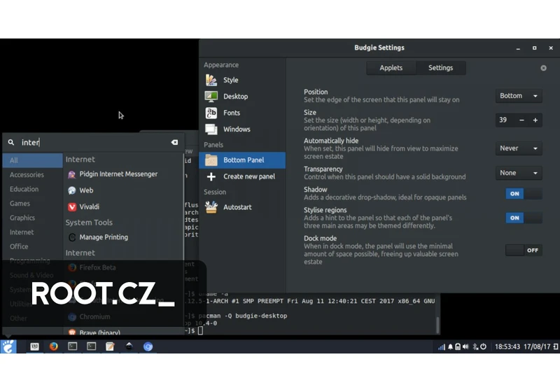Viewport: 560px width, 392px height.
Task: Open the Style appearance section
Action: pos(242,80)
